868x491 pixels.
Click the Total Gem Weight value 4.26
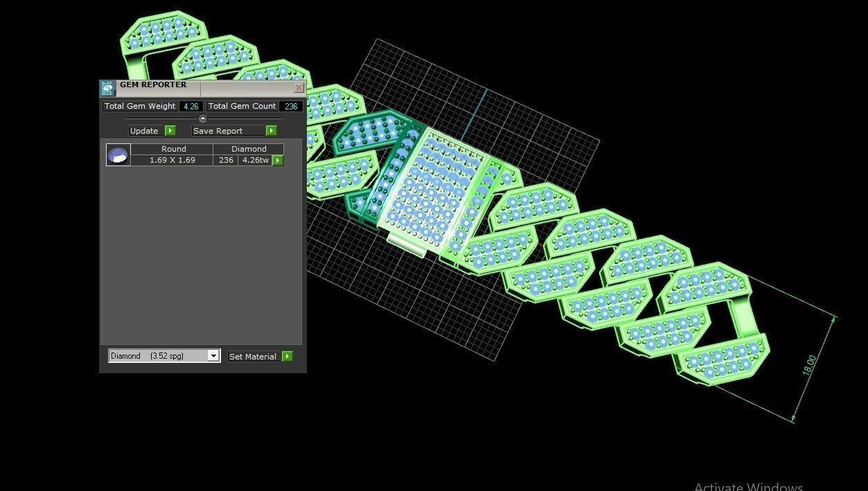tap(191, 106)
